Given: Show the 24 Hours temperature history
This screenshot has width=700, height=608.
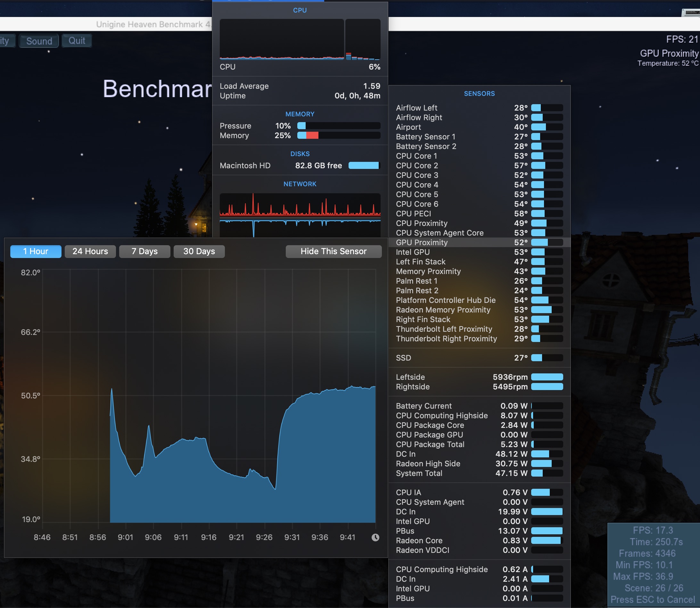Looking at the screenshot, I should tap(90, 251).
